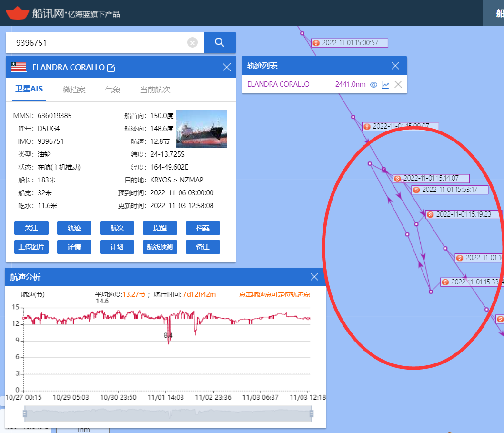This screenshot has width=504, height=433.
Task: Switch to the 微档案 tab
Action: 74,90
